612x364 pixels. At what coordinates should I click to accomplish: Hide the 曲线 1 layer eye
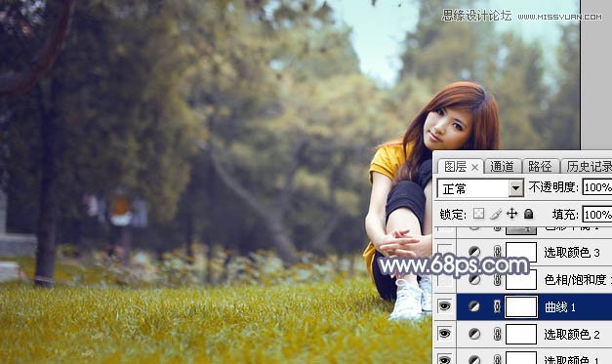pos(444,306)
